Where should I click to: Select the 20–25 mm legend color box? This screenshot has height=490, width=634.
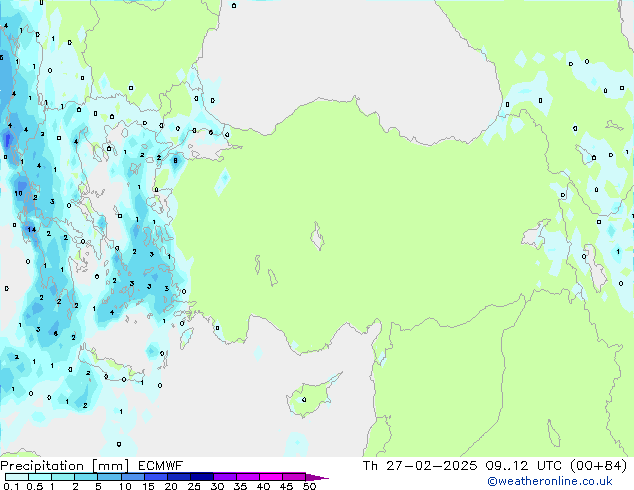[x=178, y=477]
